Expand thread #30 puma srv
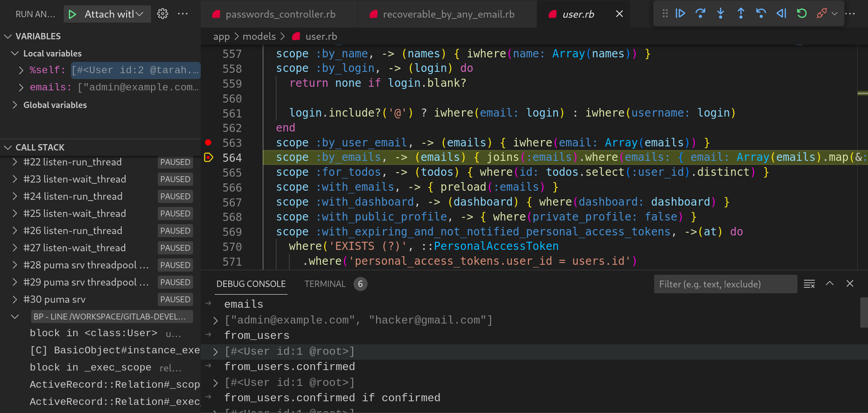The height and width of the screenshot is (413, 868). [x=15, y=300]
